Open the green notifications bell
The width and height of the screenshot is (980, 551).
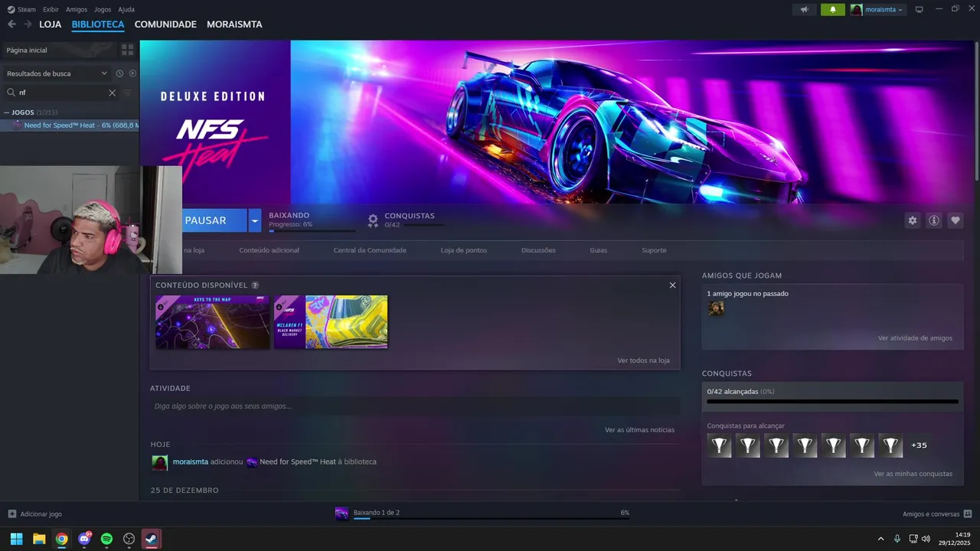833,9
